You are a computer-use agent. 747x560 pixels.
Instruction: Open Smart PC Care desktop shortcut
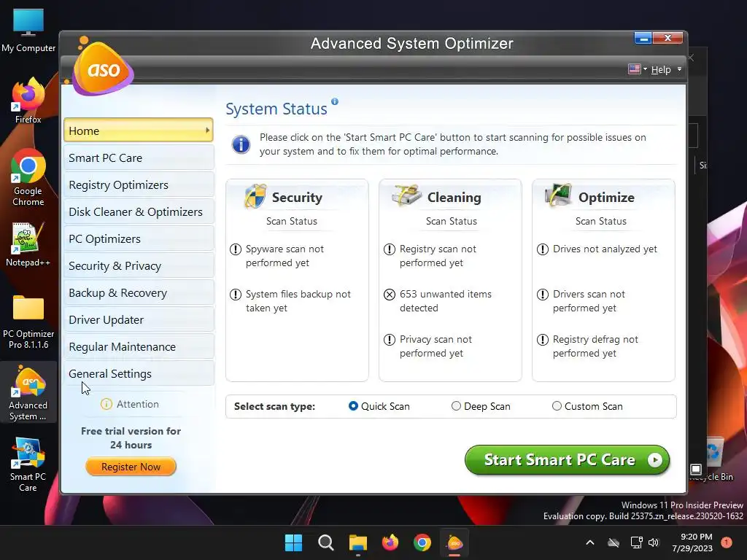pos(28,464)
